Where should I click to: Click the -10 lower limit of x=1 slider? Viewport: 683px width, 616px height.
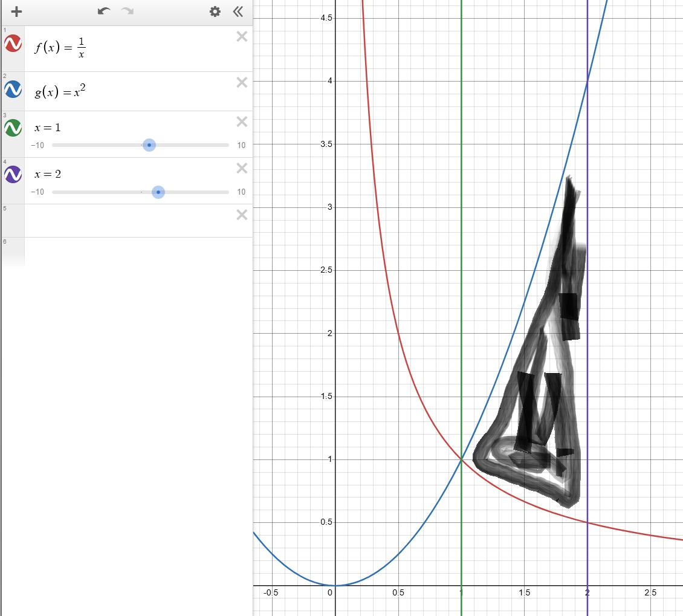pos(37,145)
